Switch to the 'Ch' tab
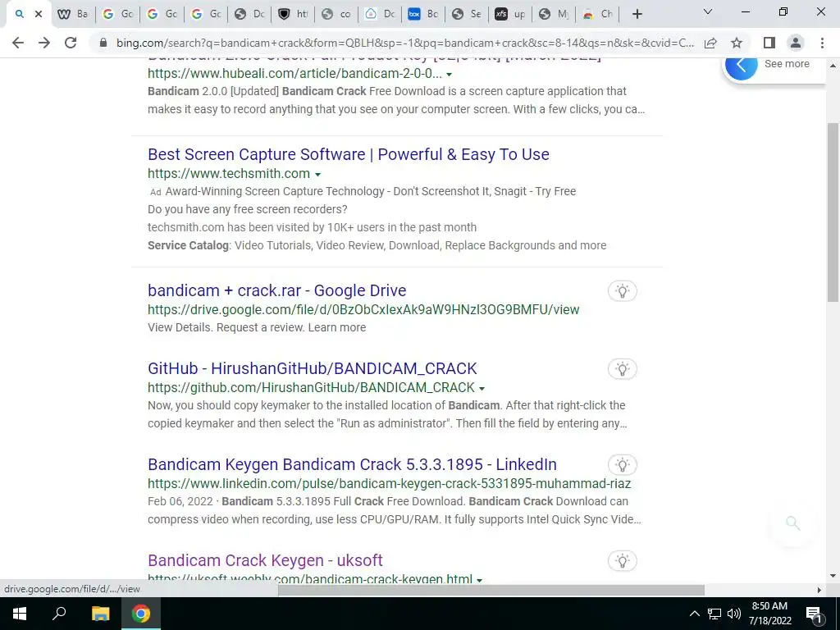This screenshot has width=840, height=630. [x=597, y=15]
